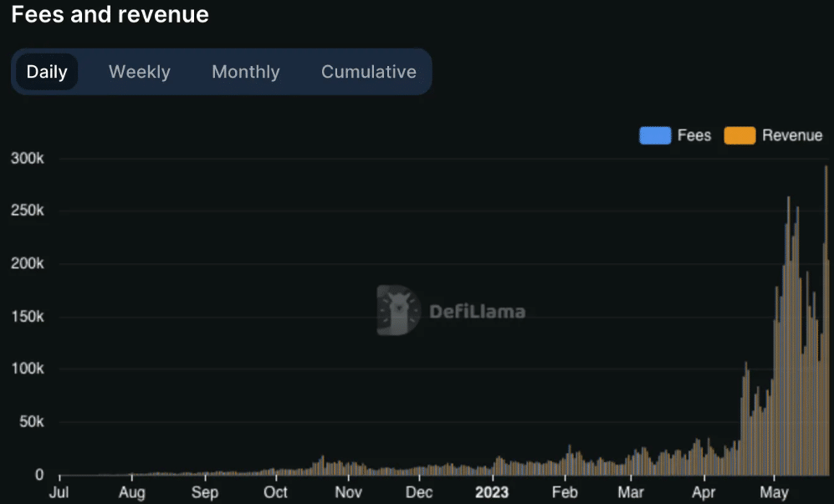The height and width of the screenshot is (504, 834).
Task: Click the bold 2023 x-axis label
Action: pos(492,492)
